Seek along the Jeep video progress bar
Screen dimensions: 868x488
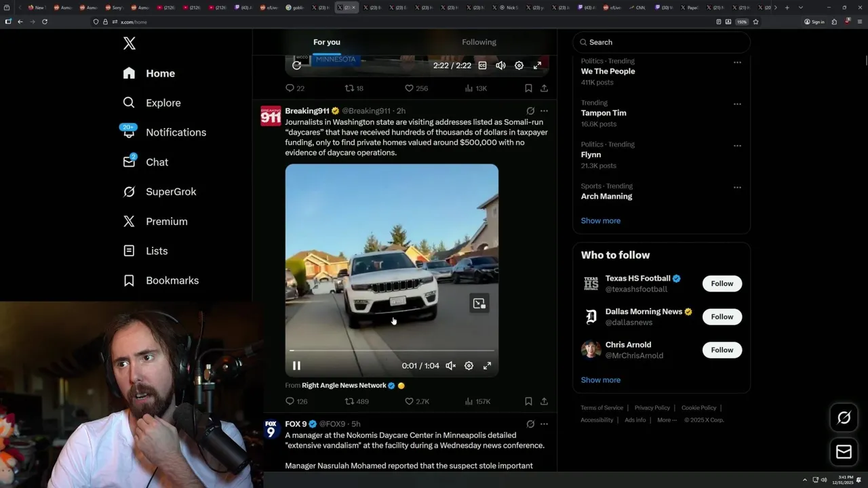pyautogui.click(x=392, y=350)
